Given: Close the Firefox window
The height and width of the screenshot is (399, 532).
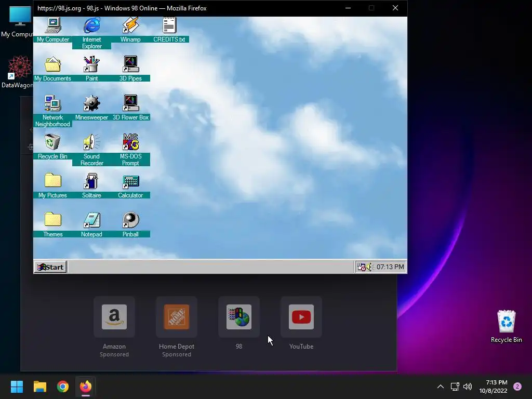Looking at the screenshot, I should (x=395, y=8).
